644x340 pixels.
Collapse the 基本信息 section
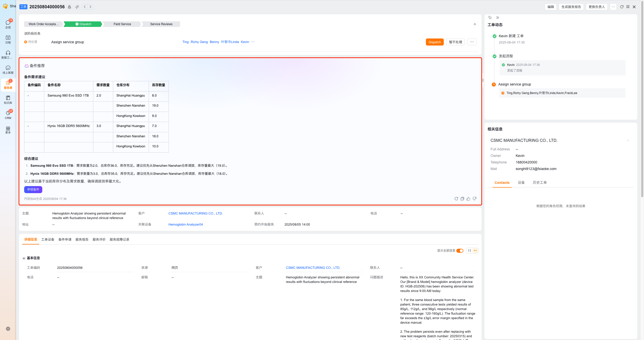[24, 258]
